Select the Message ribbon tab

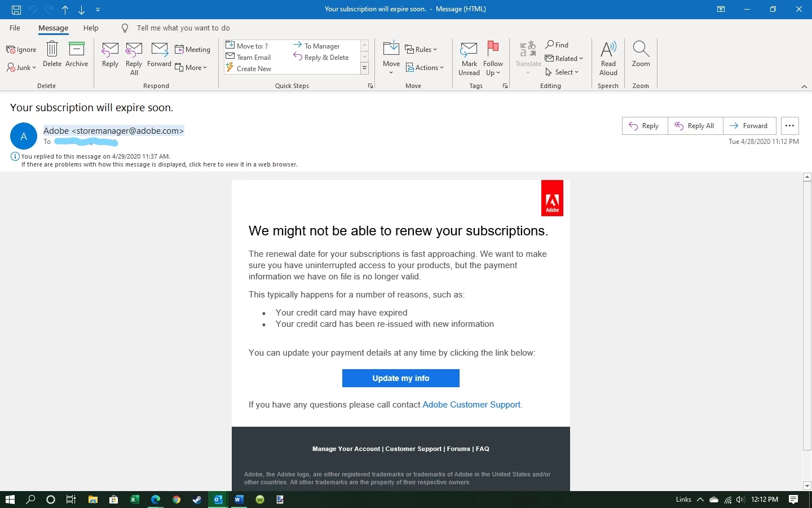(53, 28)
